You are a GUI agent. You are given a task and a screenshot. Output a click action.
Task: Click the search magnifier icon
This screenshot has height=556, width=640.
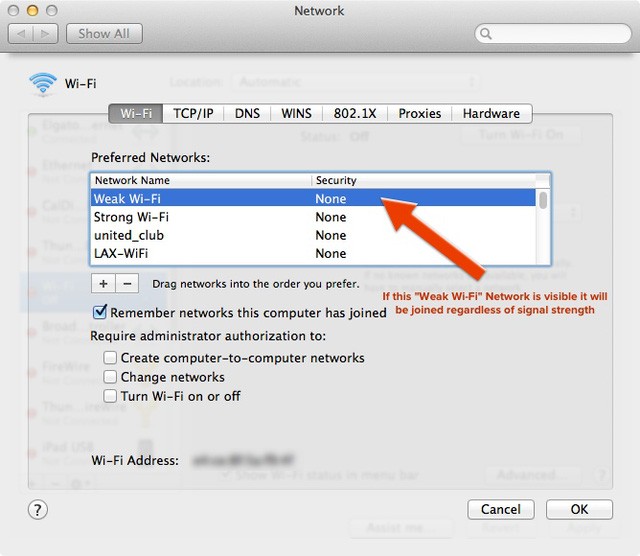487,34
